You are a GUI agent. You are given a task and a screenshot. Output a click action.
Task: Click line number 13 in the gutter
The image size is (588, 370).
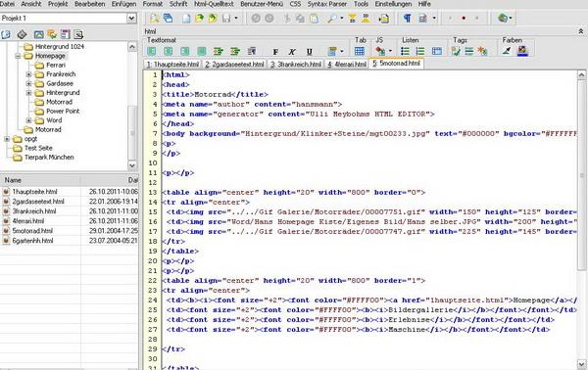(x=153, y=193)
